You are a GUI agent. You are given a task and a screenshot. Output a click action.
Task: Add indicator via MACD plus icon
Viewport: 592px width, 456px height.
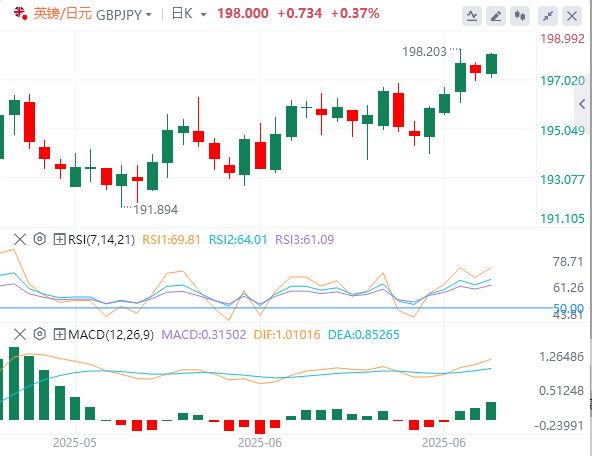coord(59,334)
